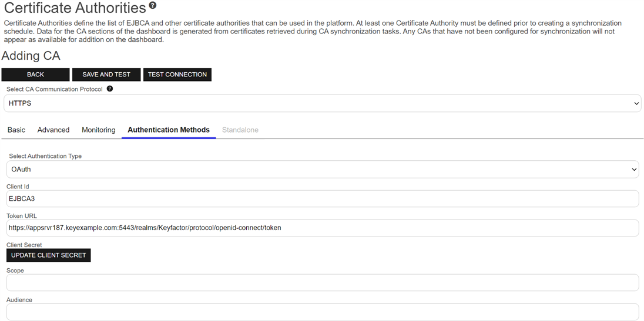The image size is (644, 321).
Task: Focus the Client Id field containing EJBCA3
Action: (x=322, y=199)
